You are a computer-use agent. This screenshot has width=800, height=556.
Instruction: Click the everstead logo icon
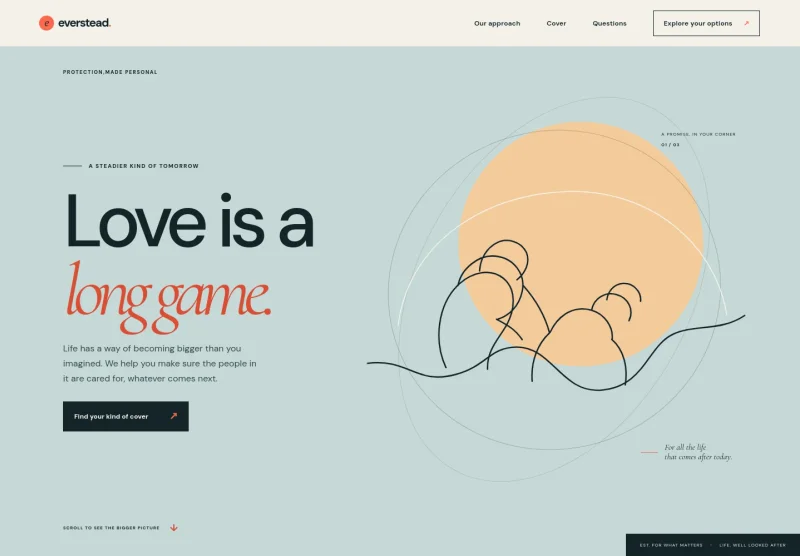point(46,23)
